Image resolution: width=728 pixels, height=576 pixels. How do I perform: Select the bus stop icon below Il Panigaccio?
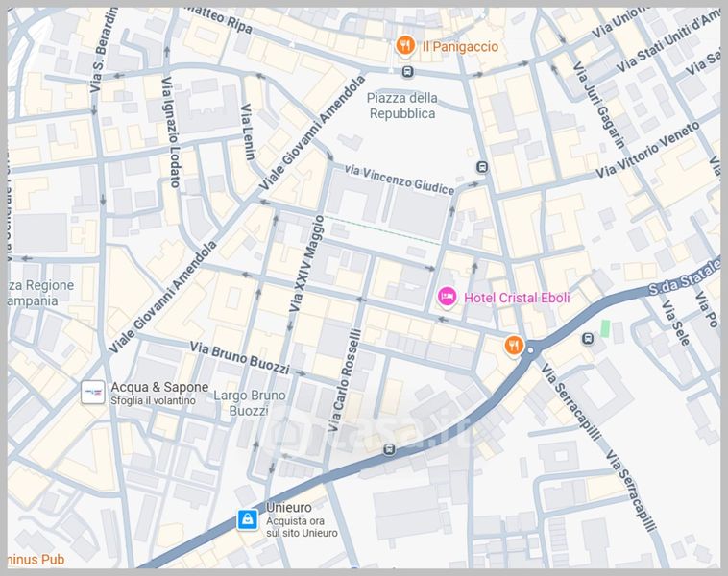click(408, 71)
